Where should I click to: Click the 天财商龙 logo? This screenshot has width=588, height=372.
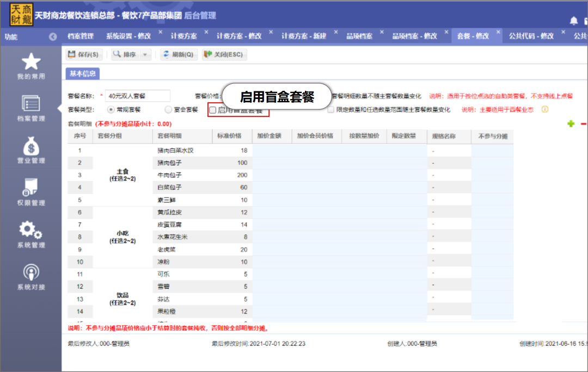pyautogui.click(x=21, y=15)
